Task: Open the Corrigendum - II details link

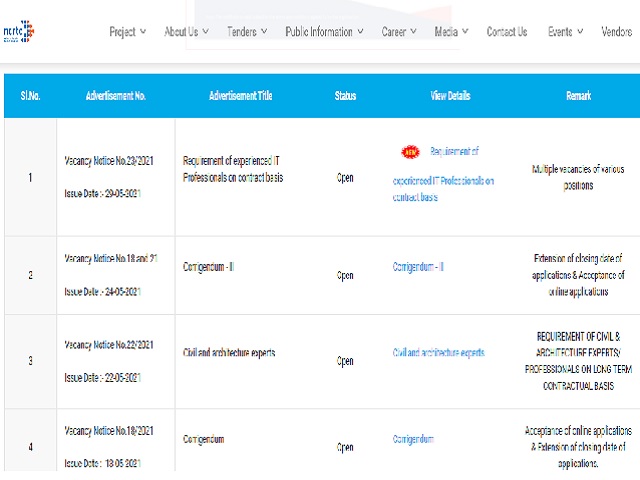Action: [418, 267]
